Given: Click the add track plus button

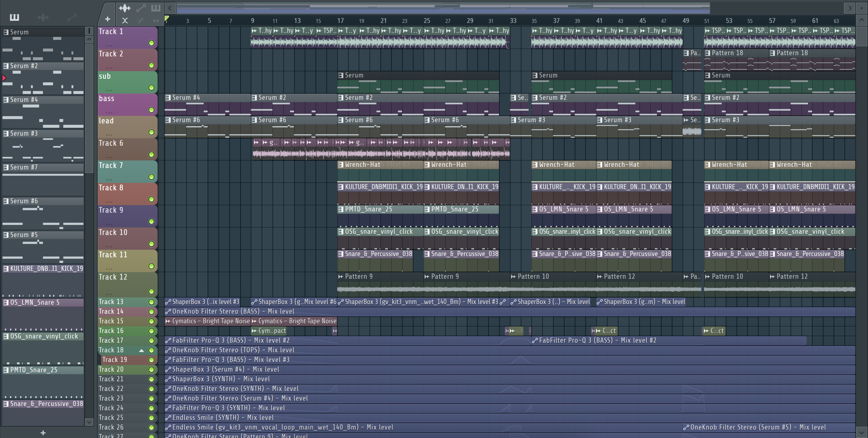Looking at the screenshot, I should (x=107, y=20).
